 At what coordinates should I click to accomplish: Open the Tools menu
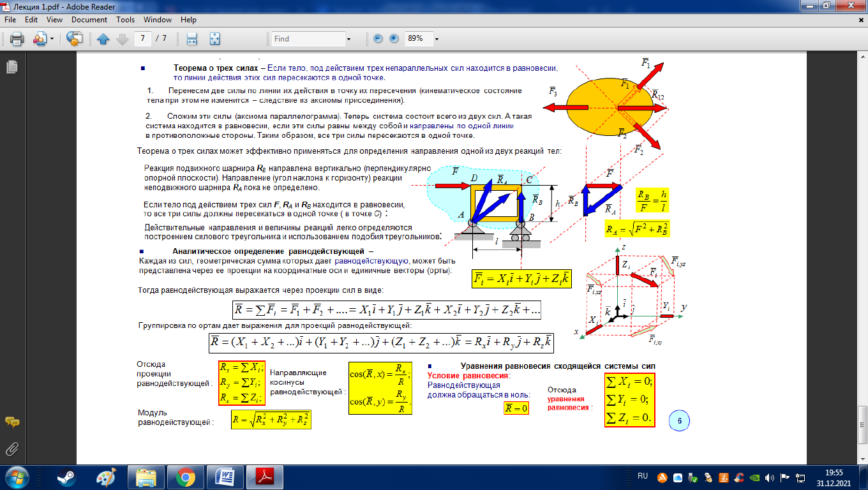pyautogui.click(x=126, y=20)
